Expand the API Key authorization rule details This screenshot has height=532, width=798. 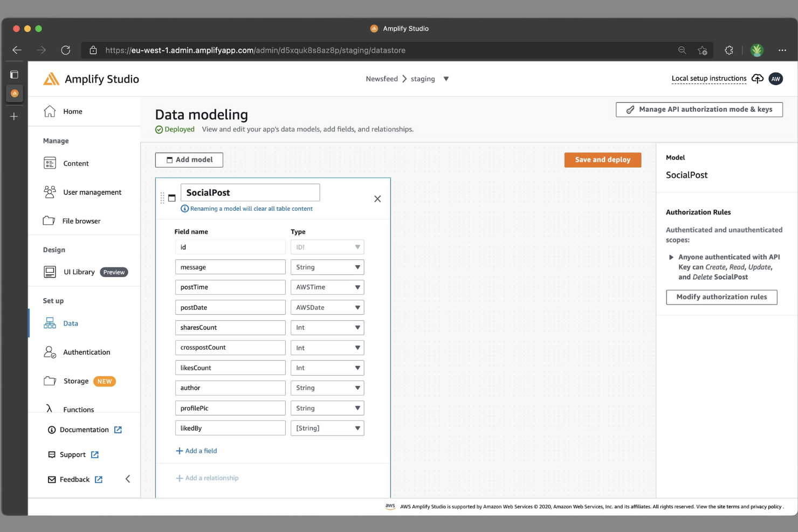click(671, 257)
